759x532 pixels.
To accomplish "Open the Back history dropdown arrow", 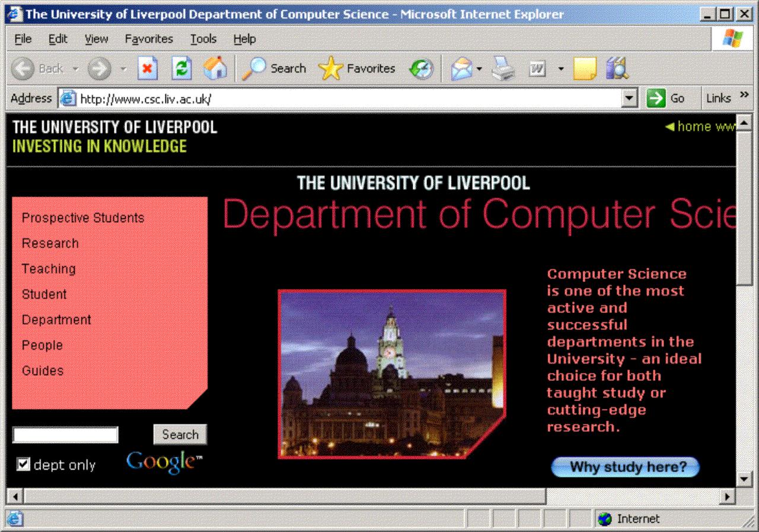I will pyautogui.click(x=75, y=69).
